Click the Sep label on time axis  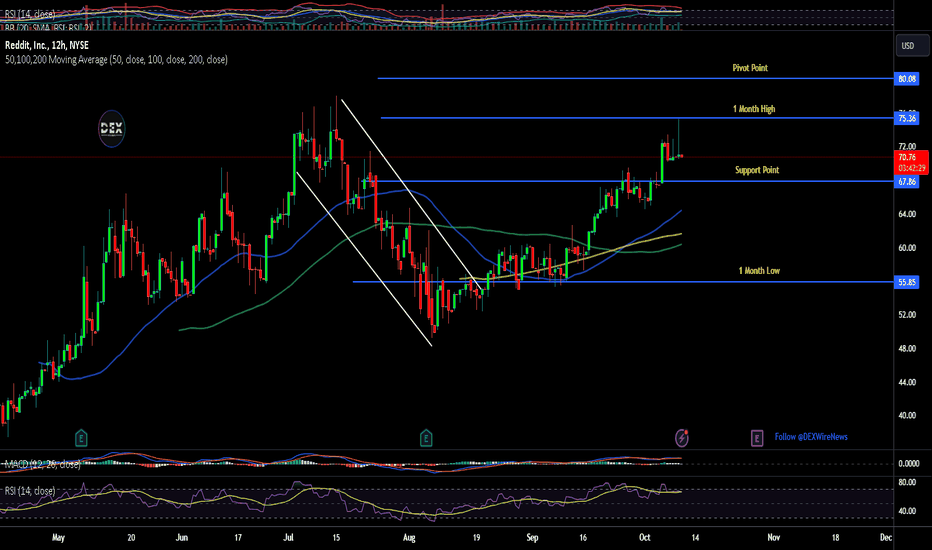532,538
